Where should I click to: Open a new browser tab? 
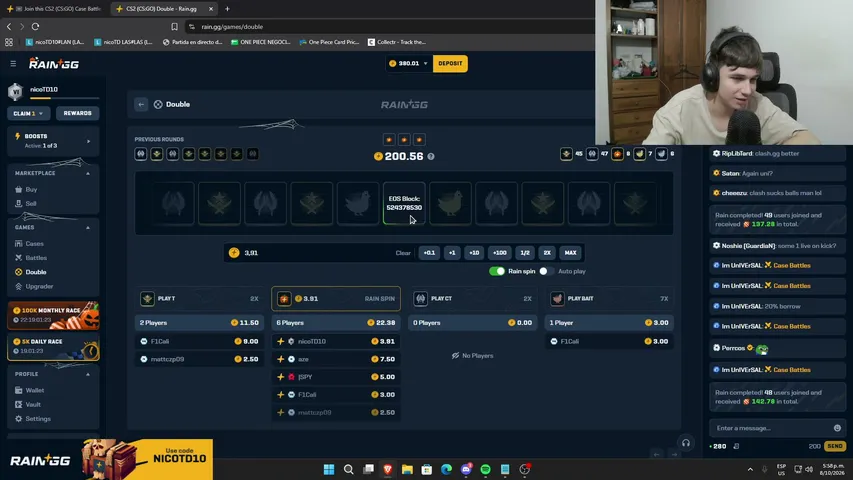click(x=227, y=9)
